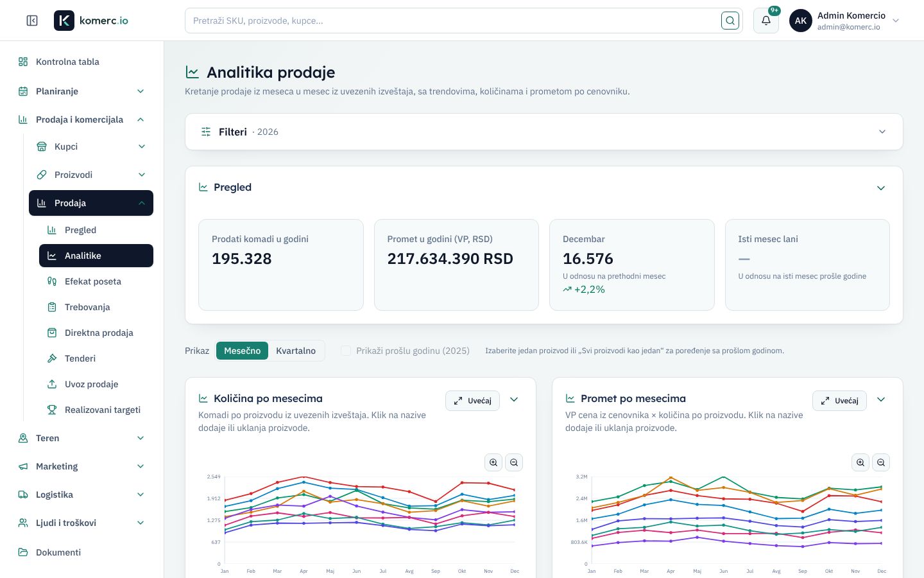The image size is (924, 578).
Task: Collapse the sidebar with the panel icon
Action: point(32,21)
